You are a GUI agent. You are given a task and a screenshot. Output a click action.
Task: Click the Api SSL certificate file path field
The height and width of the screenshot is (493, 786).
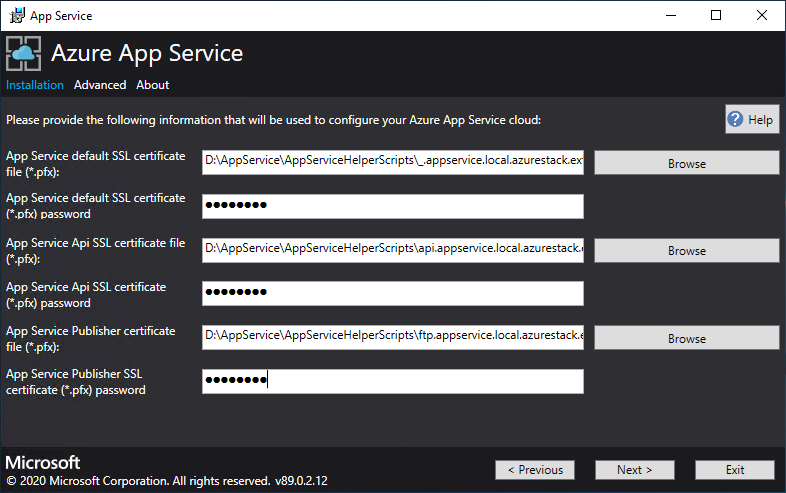[x=392, y=250]
